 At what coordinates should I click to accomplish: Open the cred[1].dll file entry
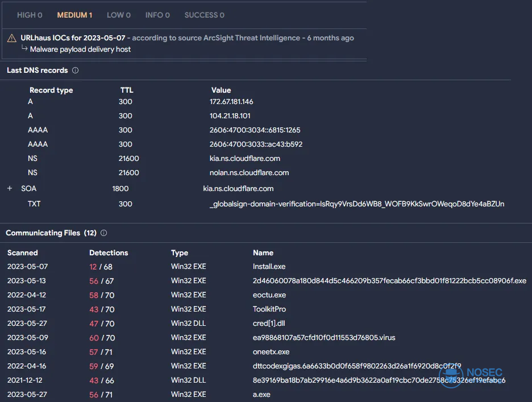click(x=269, y=324)
